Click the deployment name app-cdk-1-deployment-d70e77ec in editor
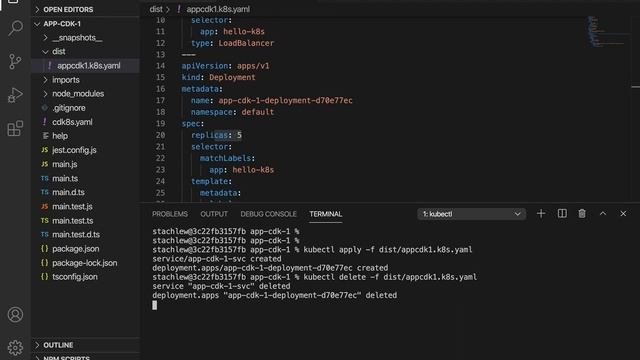 [285, 100]
